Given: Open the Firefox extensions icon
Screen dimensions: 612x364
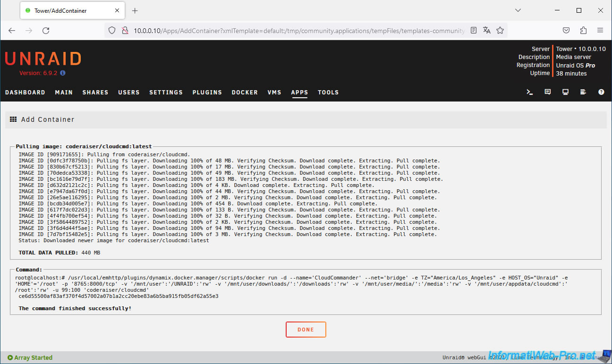Looking at the screenshot, I should (x=583, y=30).
